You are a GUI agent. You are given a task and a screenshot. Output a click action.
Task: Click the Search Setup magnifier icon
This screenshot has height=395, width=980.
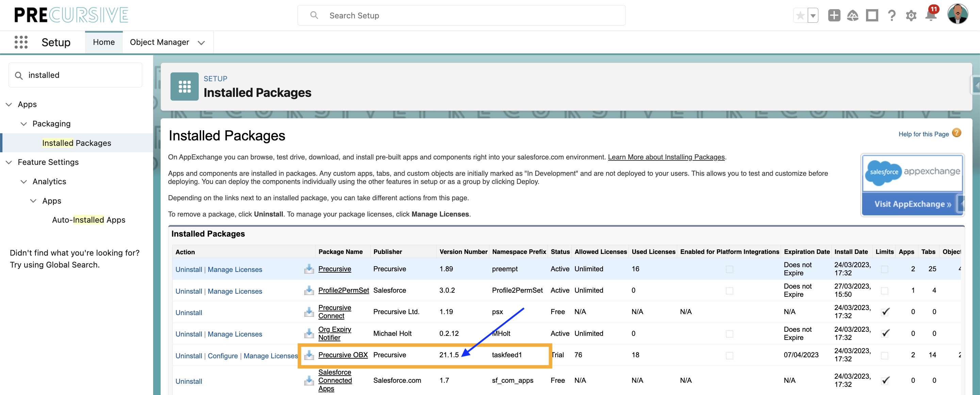[314, 15]
